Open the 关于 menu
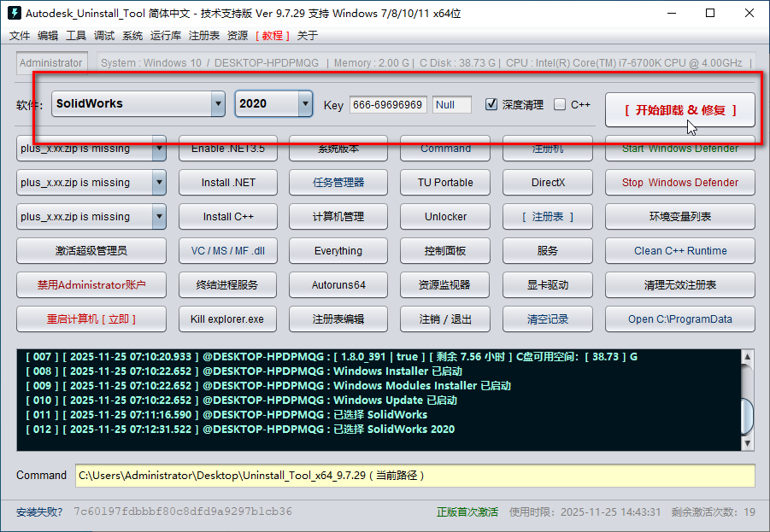 [308, 35]
